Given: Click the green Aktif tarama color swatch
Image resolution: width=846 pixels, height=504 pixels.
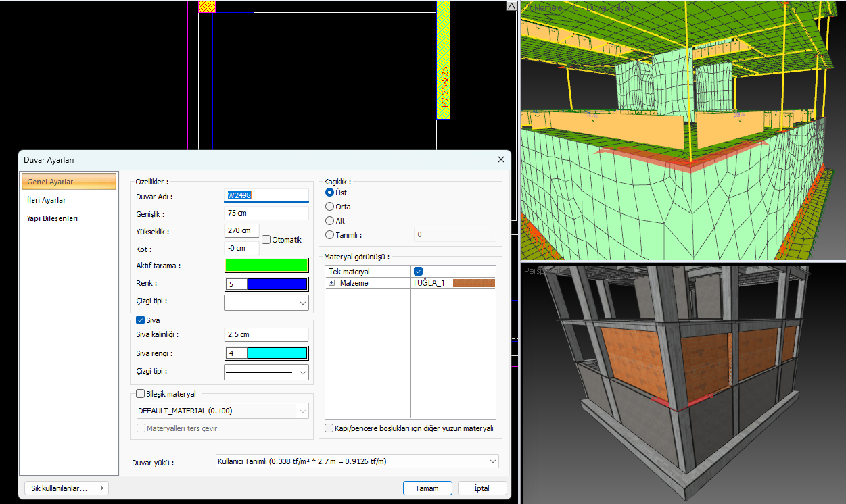Looking at the screenshot, I should pyautogui.click(x=266, y=266).
